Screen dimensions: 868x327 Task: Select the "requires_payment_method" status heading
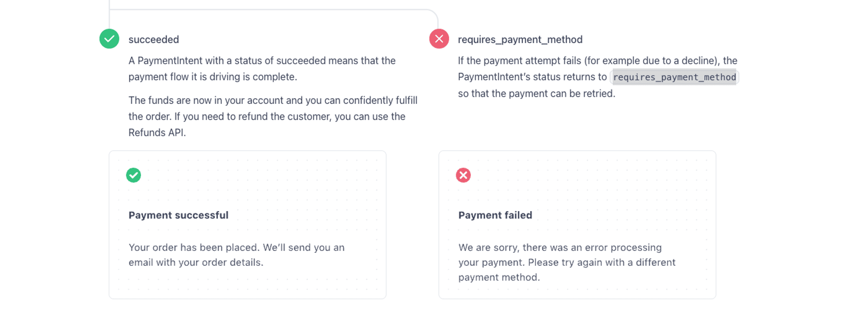point(520,40)
